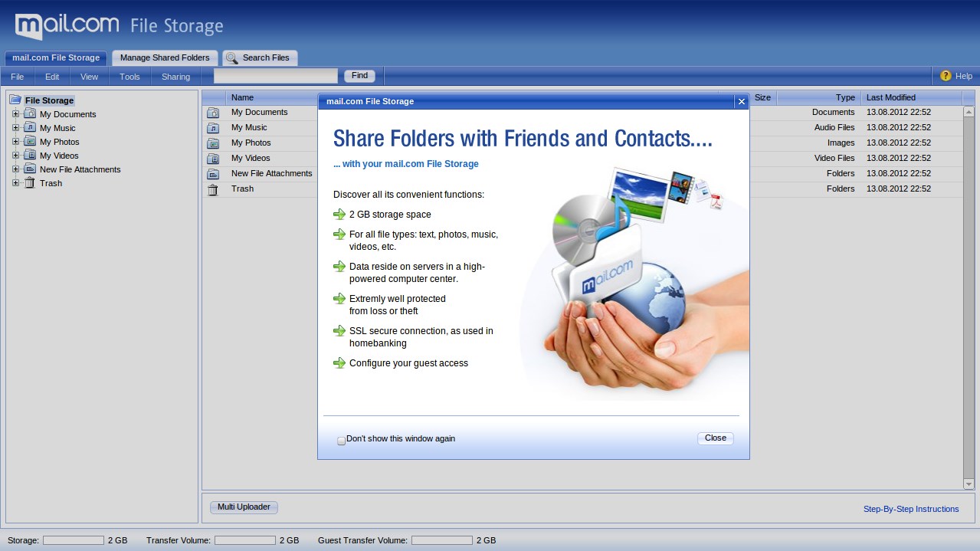Select My Videos label in the folder tree

[59, 156]
